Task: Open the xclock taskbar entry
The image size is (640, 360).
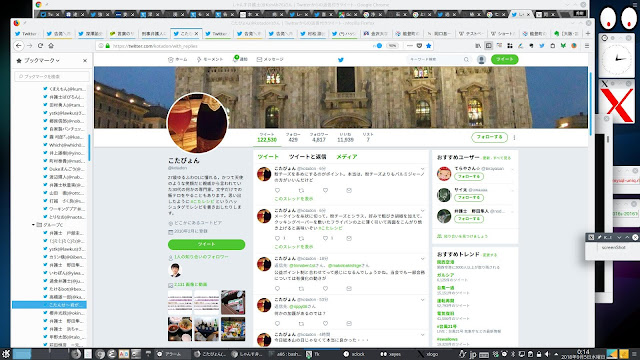Action: [x=354, y=354]
